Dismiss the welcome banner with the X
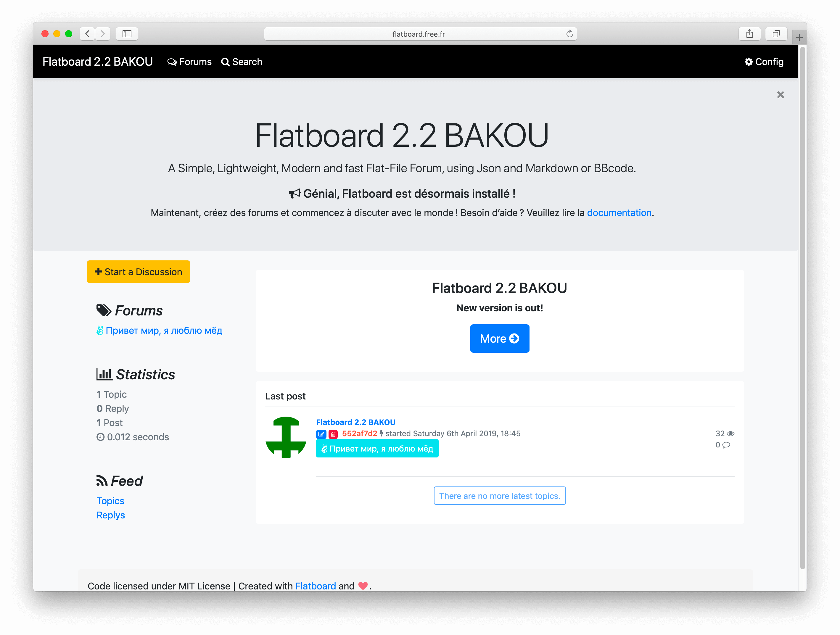The image size is (840, 635). click(781, 94)
